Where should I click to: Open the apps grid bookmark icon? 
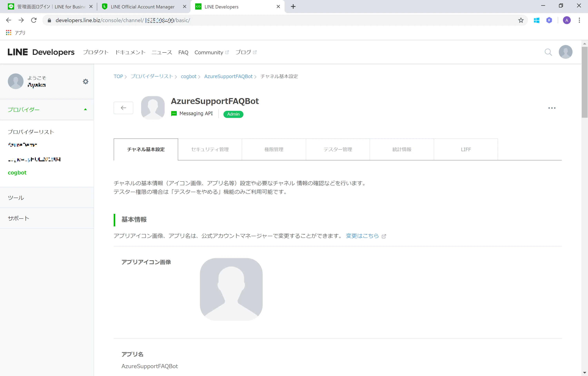(x=9, y=33)
